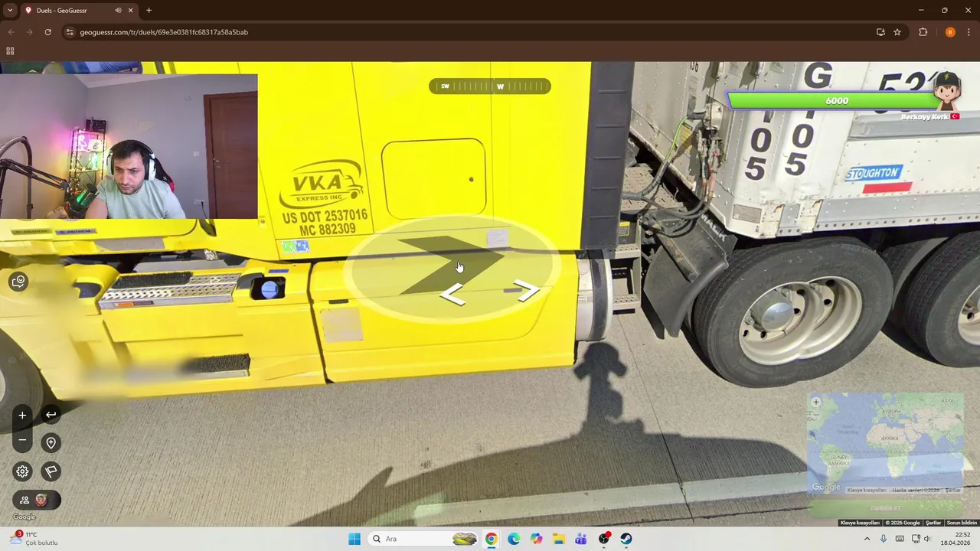
Task: Click the player avatar beside the health bar
Action: click(x=947, y=90)
